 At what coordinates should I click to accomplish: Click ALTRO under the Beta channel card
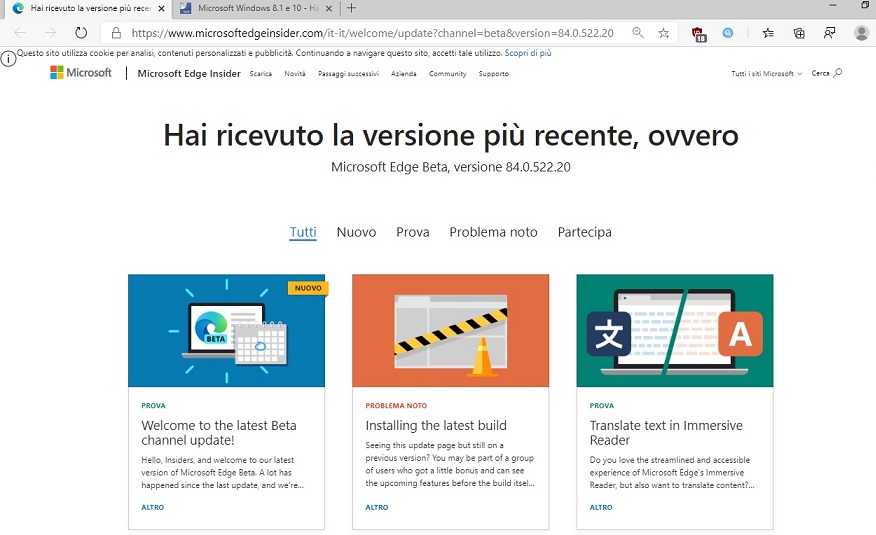coord(153,507)
